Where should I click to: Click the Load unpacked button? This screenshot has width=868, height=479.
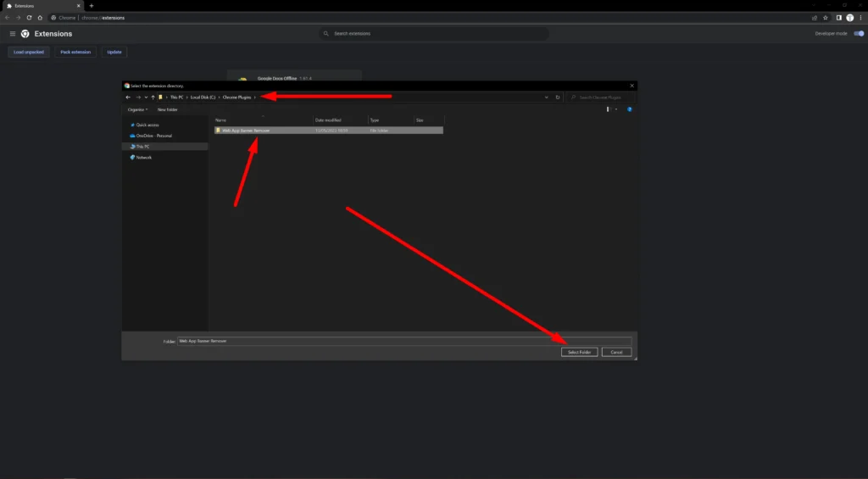tap(30, 52)
